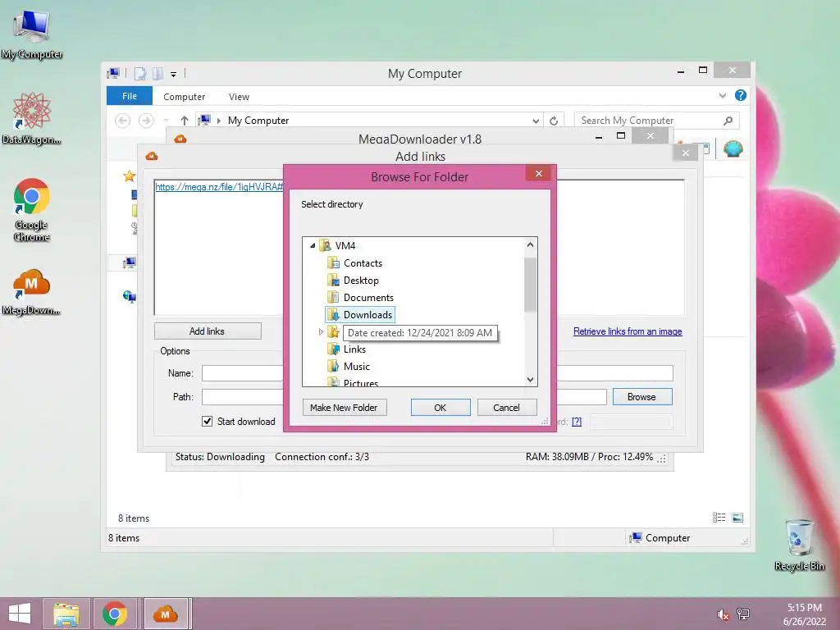Select Documents folder in tree
Screen dimensions: 840x630
pyautogui.click(x=368, y=297)
